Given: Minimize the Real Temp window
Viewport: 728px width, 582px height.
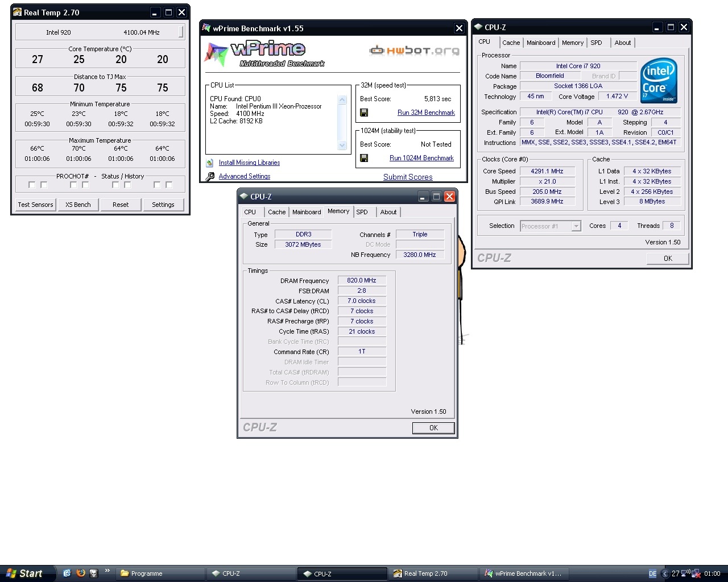Looking at the screenshot, I should click(x=155, y=12).
